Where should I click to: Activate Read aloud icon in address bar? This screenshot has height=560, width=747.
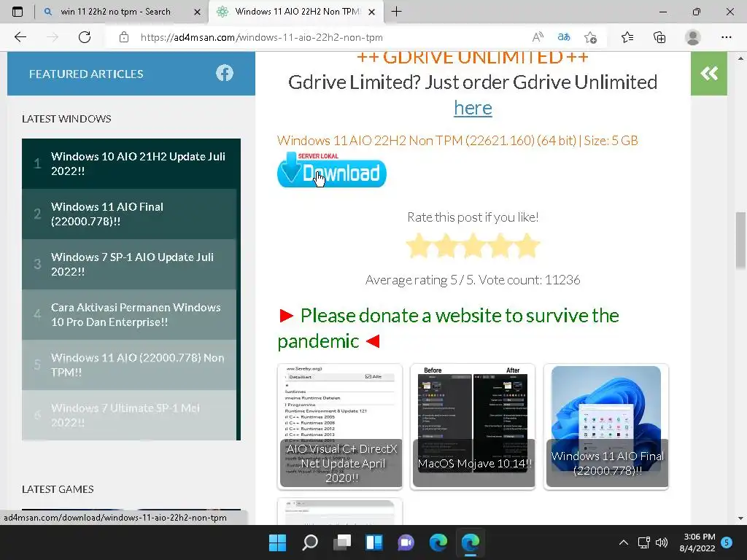pyautogui.click(x=538, y=37)
